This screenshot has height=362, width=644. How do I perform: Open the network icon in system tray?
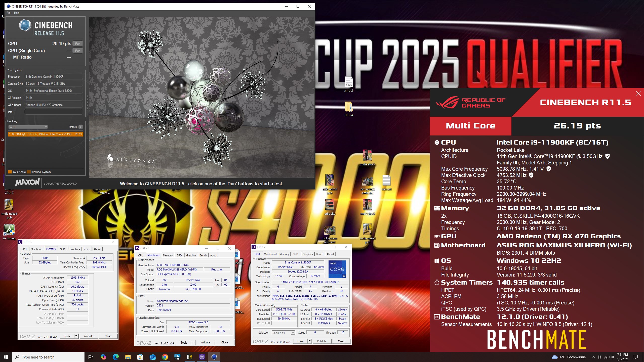tap(606, 357)
